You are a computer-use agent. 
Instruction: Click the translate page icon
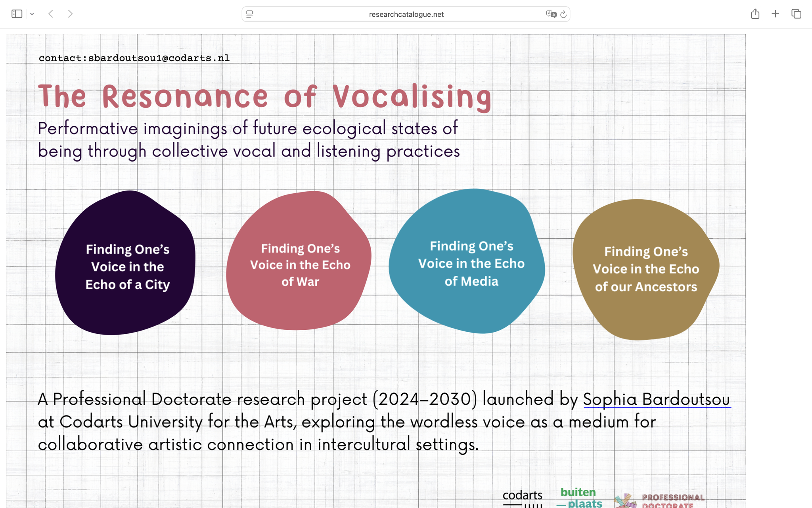tap(551, 14)
